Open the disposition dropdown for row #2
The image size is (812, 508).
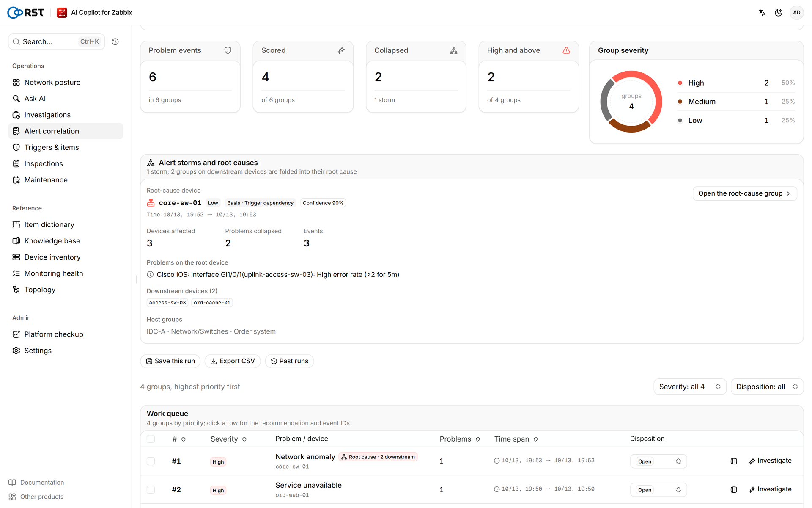[658, 489]
